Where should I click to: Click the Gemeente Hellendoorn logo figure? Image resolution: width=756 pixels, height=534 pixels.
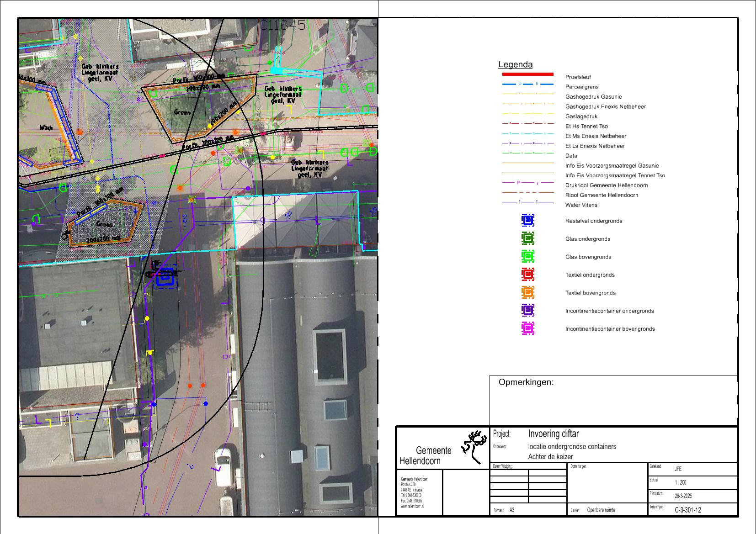point(474,446)
